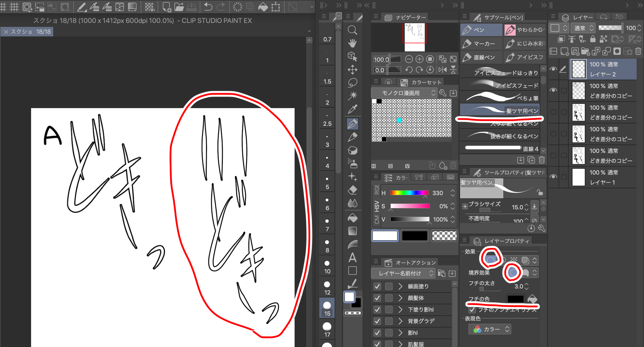Open the 表現色 カラー dropdown
This screenshot has width=644, height=347.
(490, 329)
